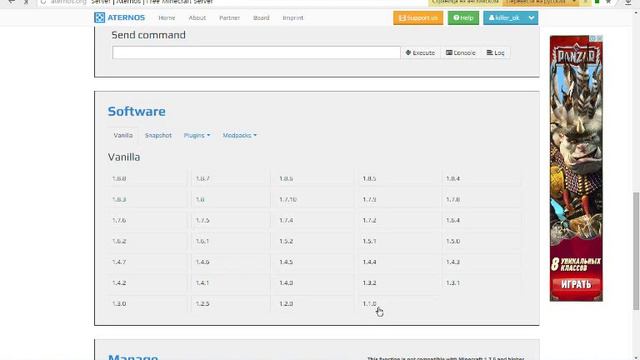Click the red ИГРАТЬ button in ad

pos(576,284)
